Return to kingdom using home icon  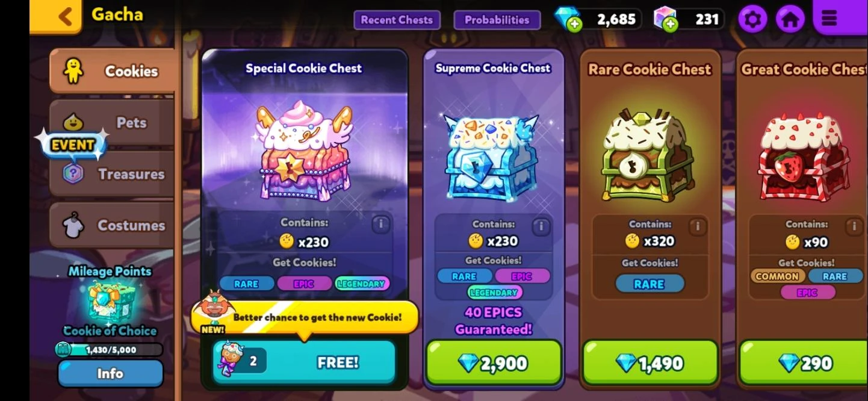[790, 19]
